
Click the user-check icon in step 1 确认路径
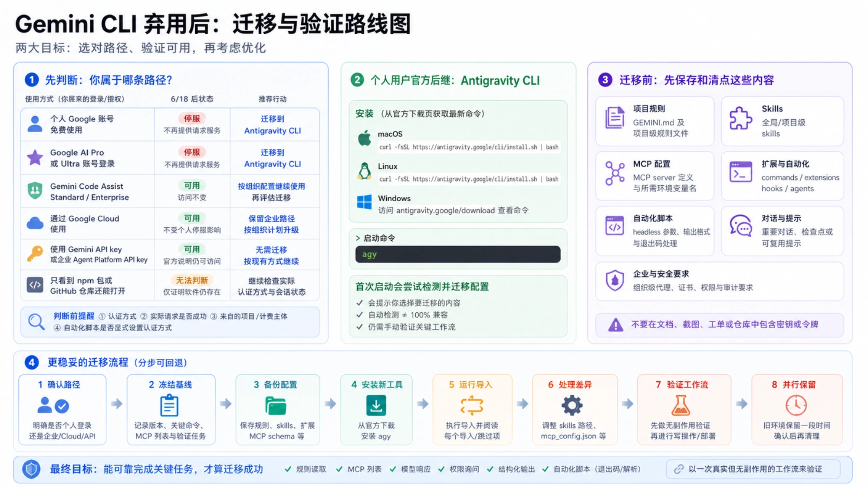pos(53,406)
